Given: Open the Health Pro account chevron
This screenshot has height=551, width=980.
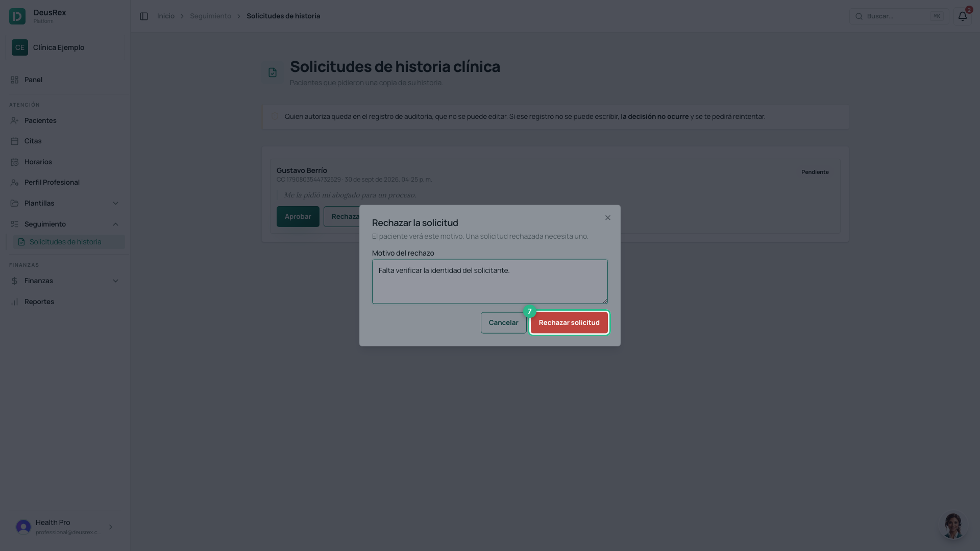Looking at the screenshot, I should pos(110,527).
